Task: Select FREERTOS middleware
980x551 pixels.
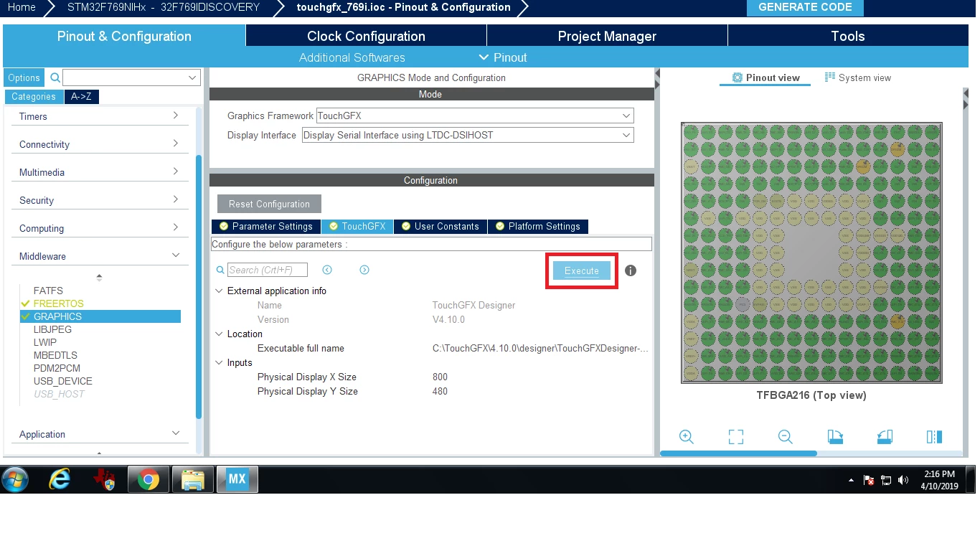Action: (x=58, y=303)
